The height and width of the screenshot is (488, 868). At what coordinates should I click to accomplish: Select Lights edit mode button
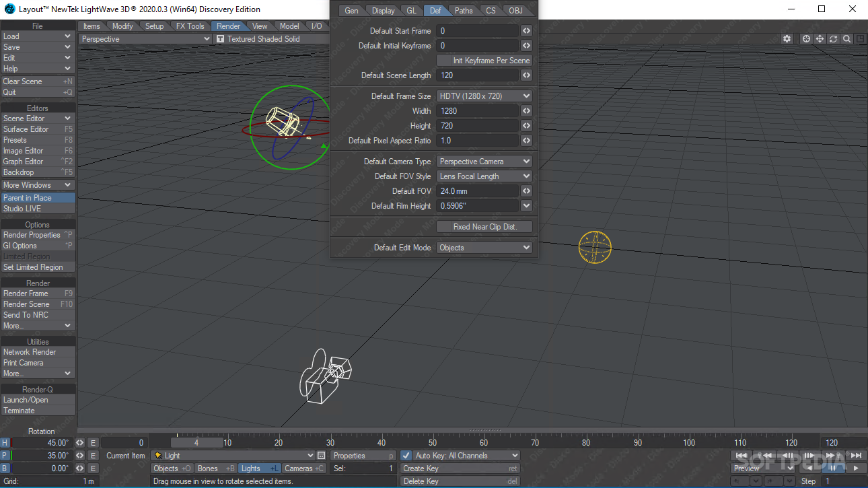coord(260,468)
